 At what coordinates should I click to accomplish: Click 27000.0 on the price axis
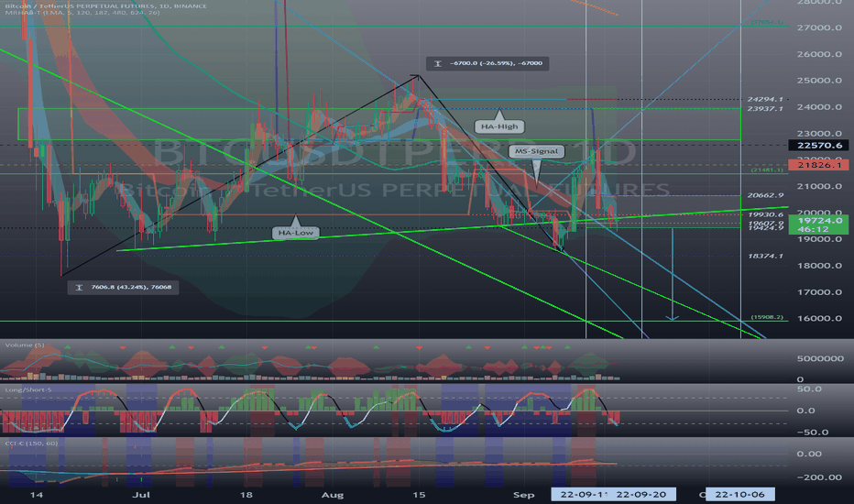(x=819, y=27)
